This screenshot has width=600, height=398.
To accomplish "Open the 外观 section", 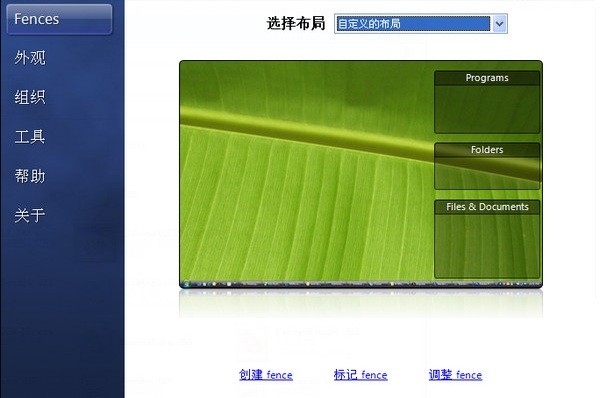I will coord(30,58).
